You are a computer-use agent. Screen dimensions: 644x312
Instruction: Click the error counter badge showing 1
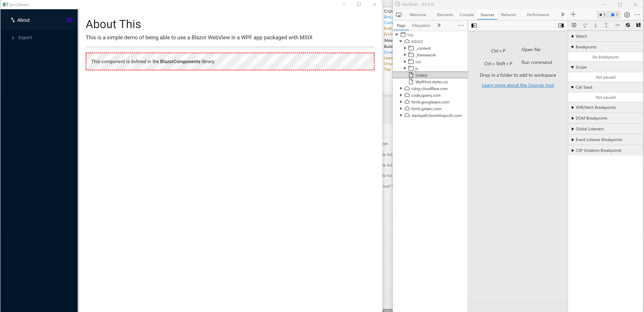[602, 15]
